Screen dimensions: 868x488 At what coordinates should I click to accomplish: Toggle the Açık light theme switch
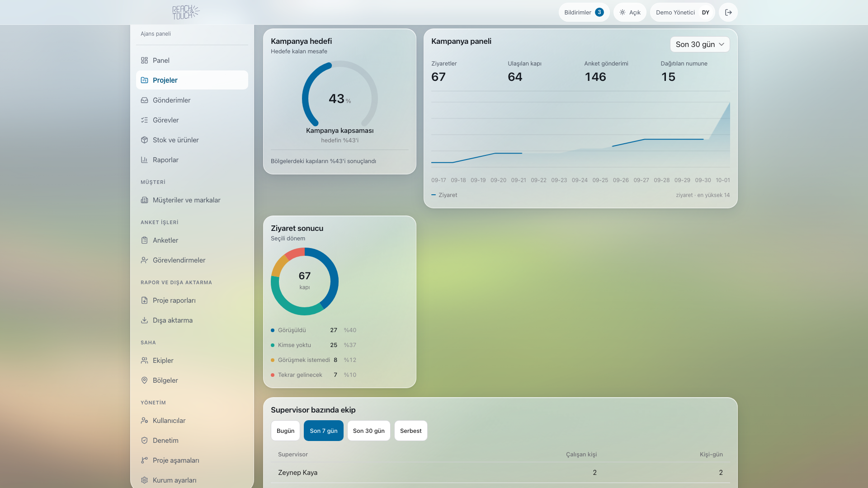(630, 12)
